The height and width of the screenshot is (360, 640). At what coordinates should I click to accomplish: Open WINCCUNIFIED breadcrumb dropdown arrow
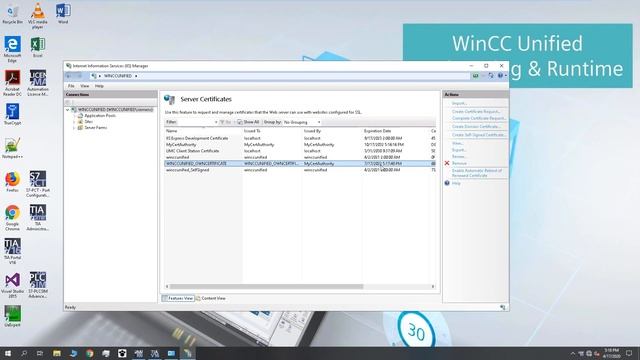tap(136, 76)
